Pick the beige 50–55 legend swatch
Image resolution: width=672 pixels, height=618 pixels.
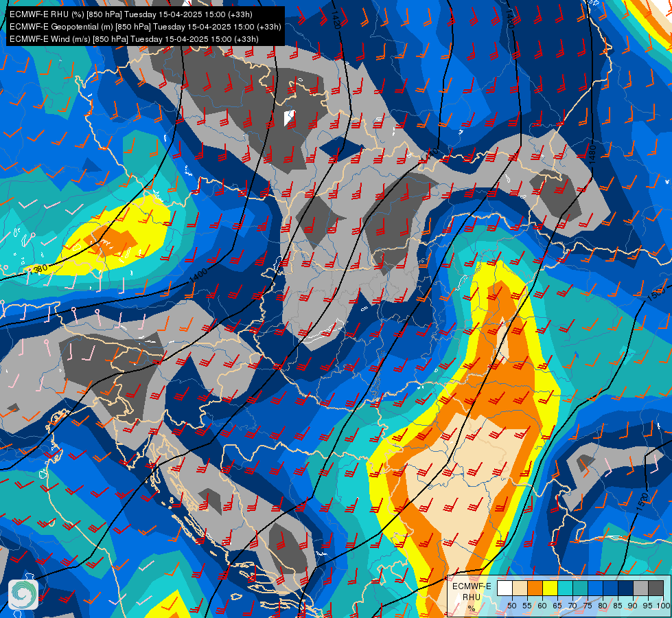click(520, 588)
